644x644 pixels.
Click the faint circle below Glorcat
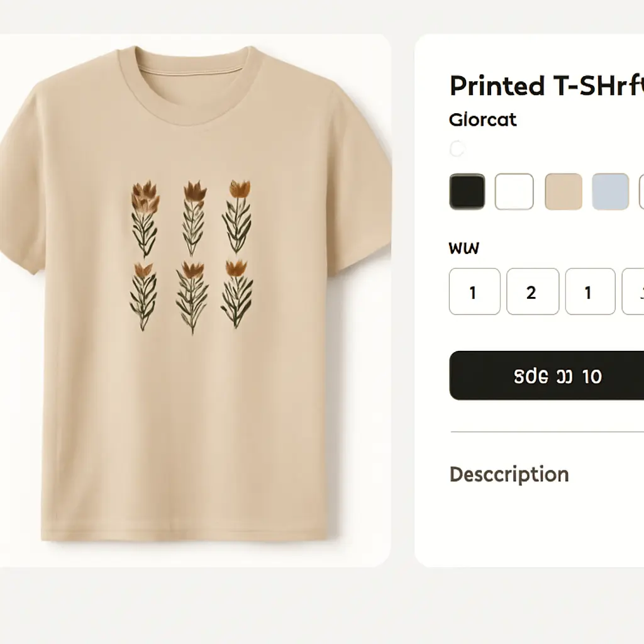[457, 149]
